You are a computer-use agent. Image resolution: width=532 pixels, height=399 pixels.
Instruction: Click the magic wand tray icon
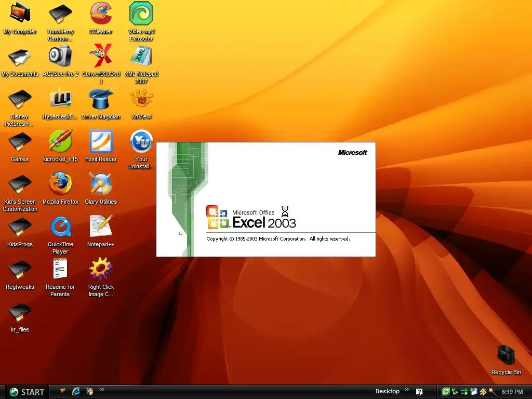point(493,392)
